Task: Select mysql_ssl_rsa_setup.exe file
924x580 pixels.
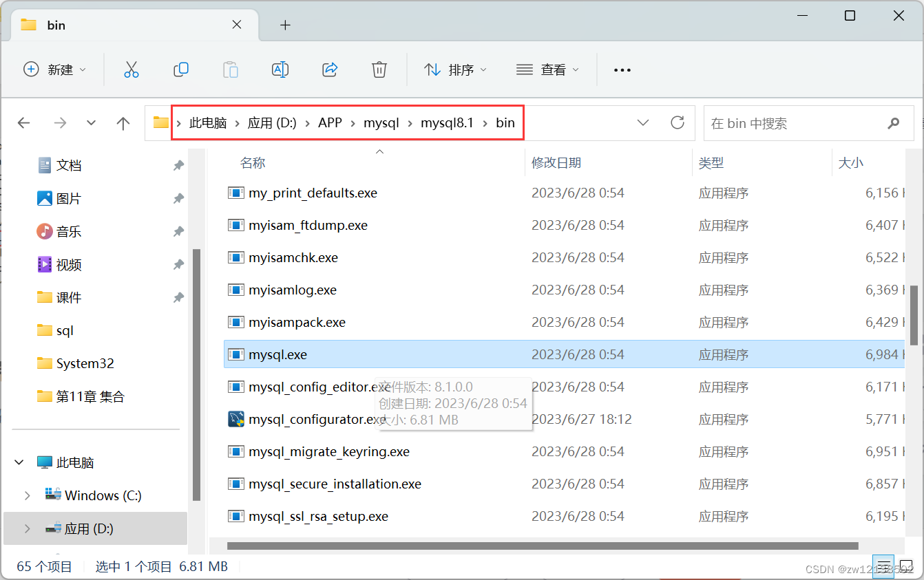Action: [x=318, y=516]
